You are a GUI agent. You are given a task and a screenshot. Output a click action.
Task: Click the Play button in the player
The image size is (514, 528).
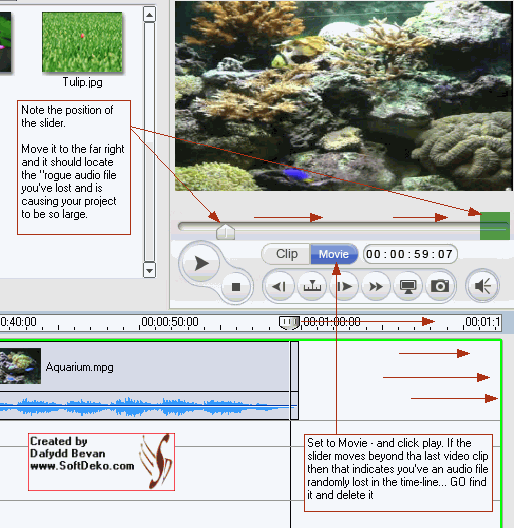click(201, 263)
